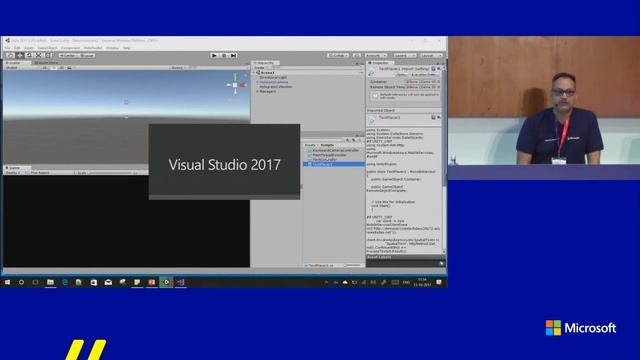The width and height of the screenshot is (640, 360).
Task: Select KeyboardCameraController script asset
Action: 334,150
